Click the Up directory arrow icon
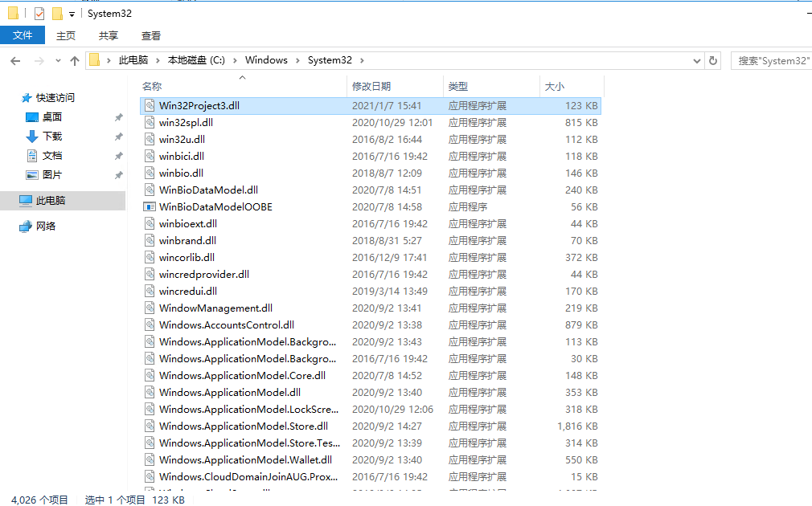This screenshot has height=506, width=812. click(x=75, y=61)
